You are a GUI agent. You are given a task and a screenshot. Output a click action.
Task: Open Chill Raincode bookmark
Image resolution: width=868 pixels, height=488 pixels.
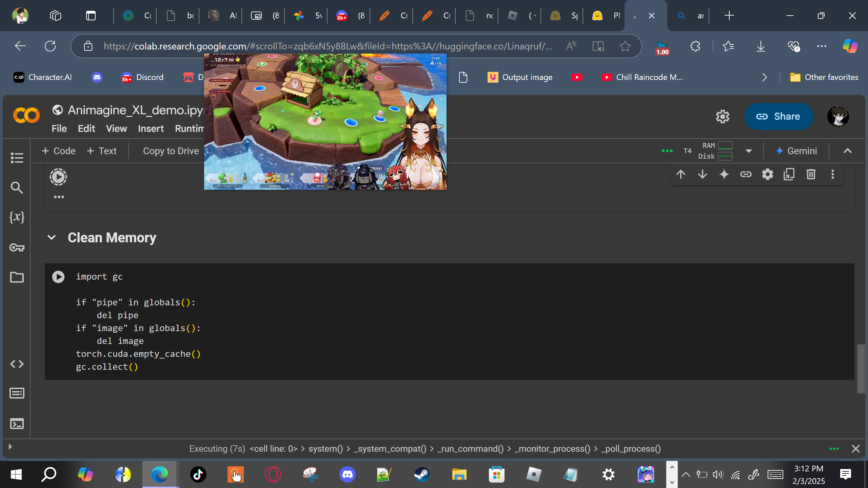pyautogui.click(x=642, y=77)
